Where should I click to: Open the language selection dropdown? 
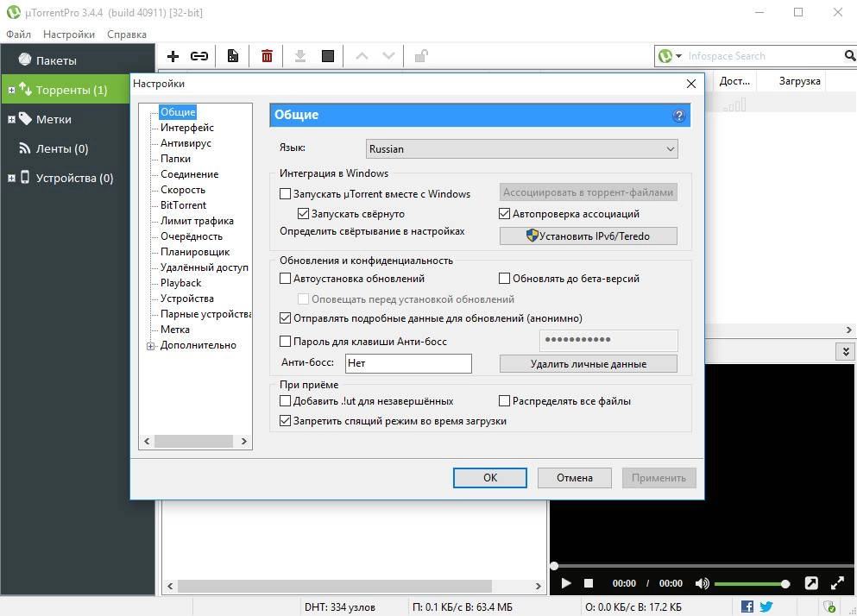(671, 148)
